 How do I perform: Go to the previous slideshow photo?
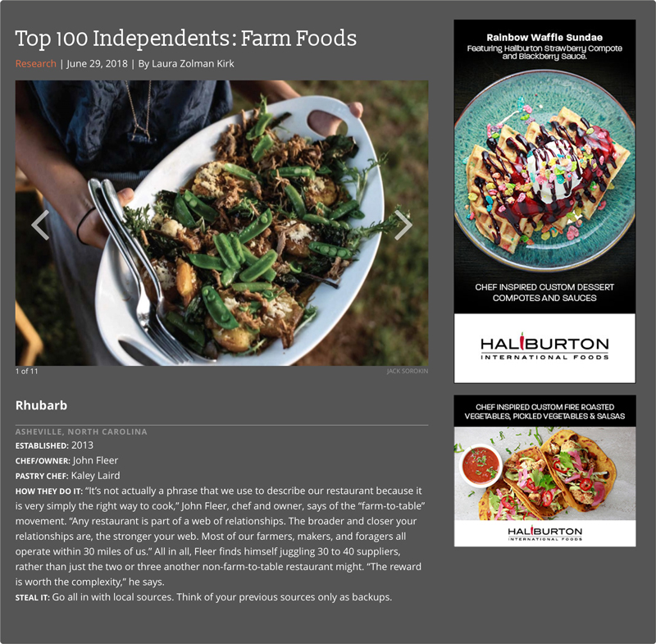40,225
